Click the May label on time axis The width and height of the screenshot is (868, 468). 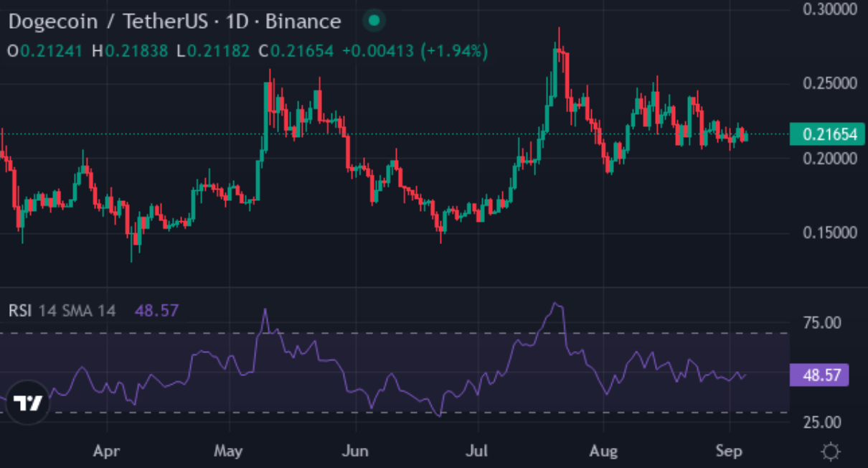click(229, 451)
